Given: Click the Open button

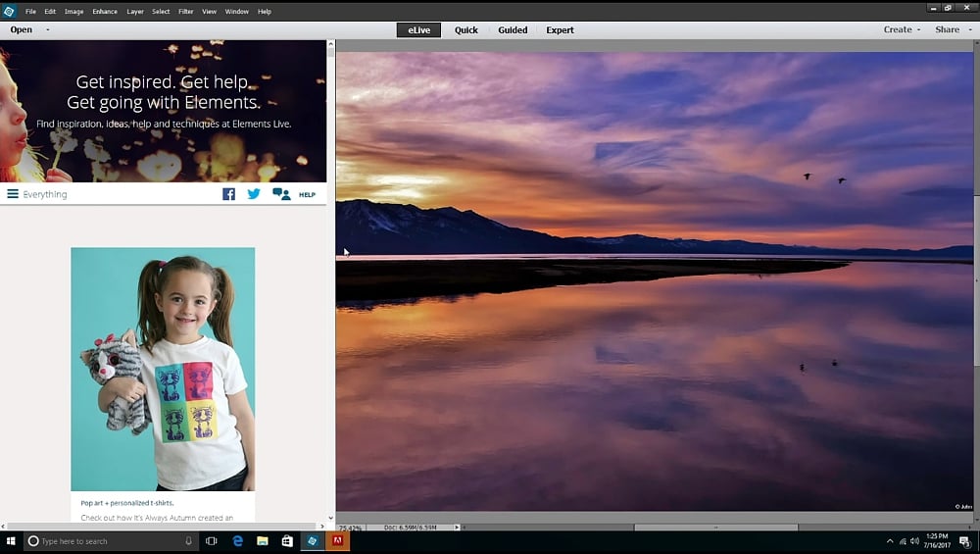Looking at the screenshot, I should coord(22,29).
